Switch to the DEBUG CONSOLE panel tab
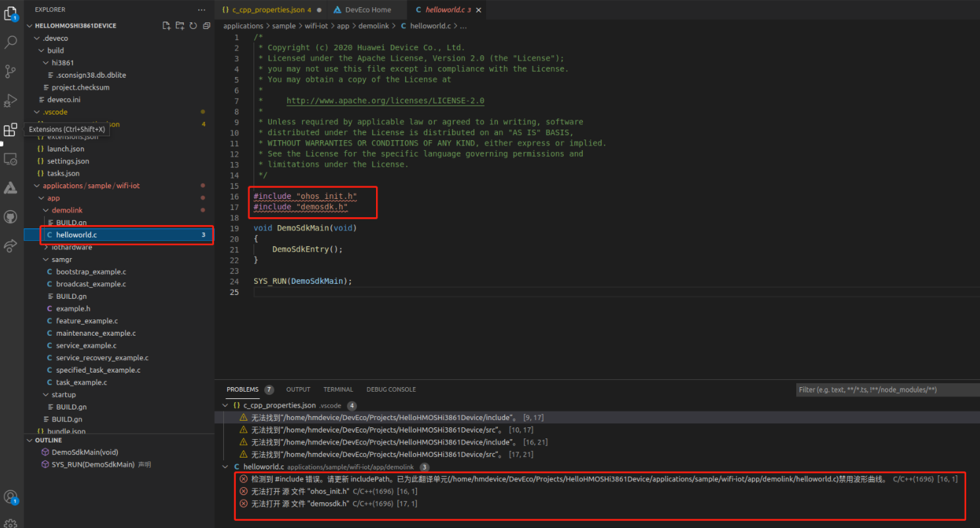The width and height of the screenshot is (980, 528). (391, 390)
